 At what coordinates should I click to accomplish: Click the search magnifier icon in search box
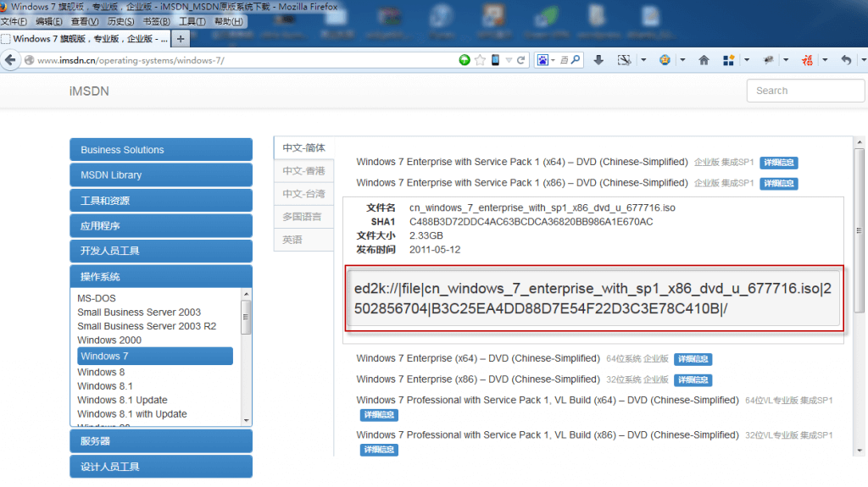[x=576, y=60]
